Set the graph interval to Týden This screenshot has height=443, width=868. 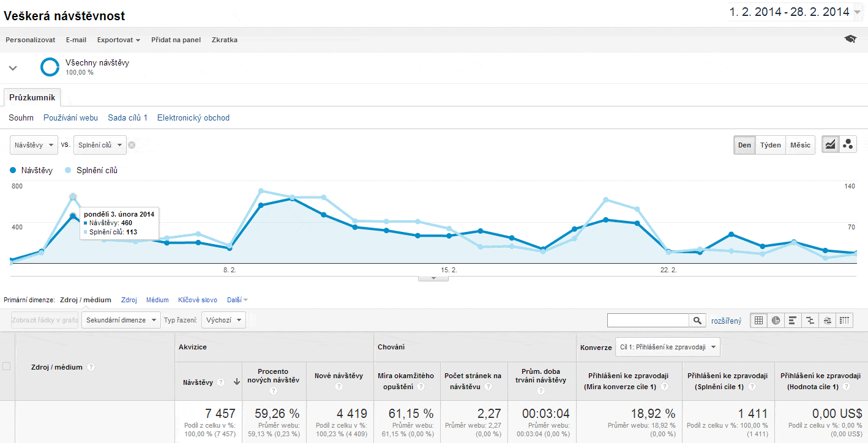pyautogui.click(x=771, y=145)
